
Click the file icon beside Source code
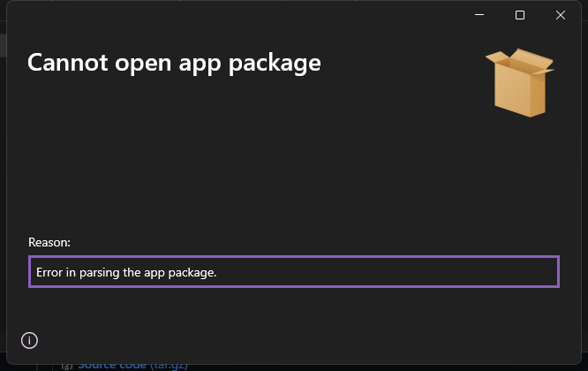coord(66,365)
